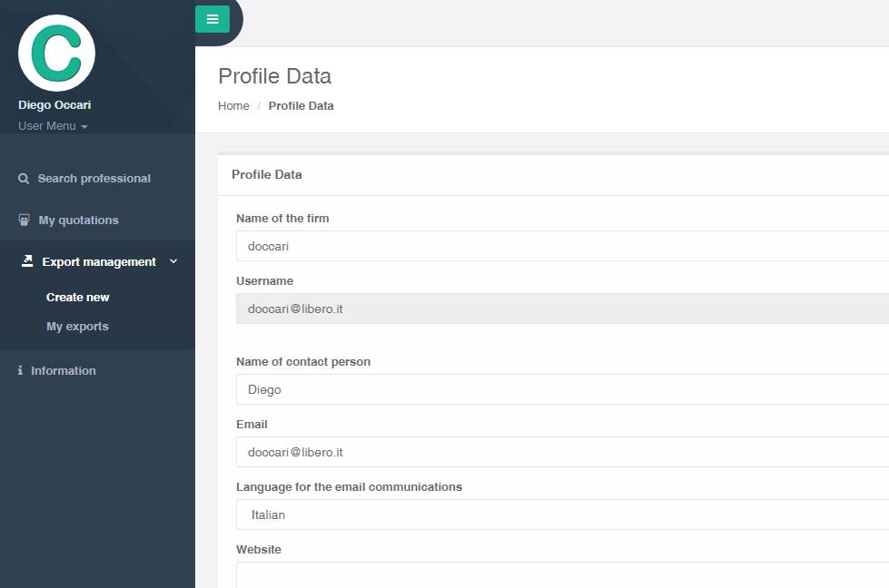Open My quotations in sidebar
Image resolution: width=889 pixels, height=588 pixels.
tap(78, 220)
